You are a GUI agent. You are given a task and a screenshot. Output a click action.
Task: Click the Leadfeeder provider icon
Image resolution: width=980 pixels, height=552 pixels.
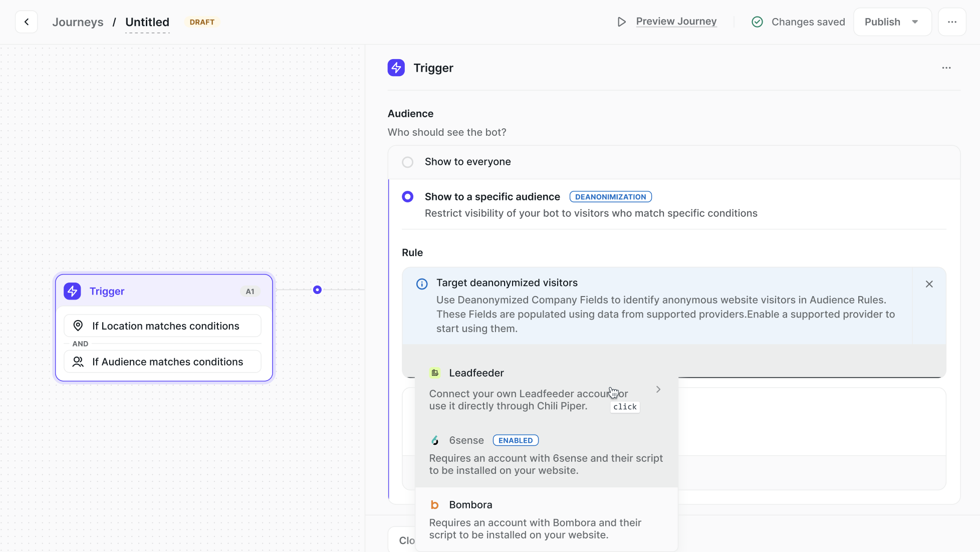coord(435,373)
